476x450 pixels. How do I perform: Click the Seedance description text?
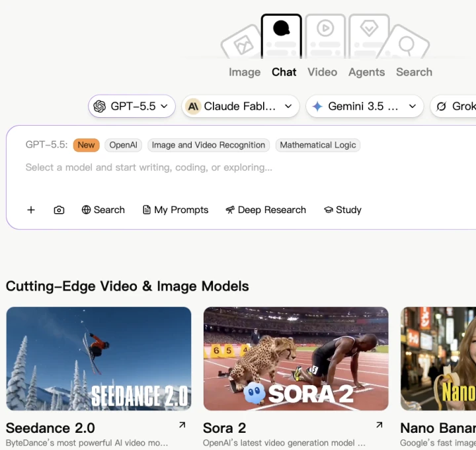pyautogui.click(x=87, y=443)
